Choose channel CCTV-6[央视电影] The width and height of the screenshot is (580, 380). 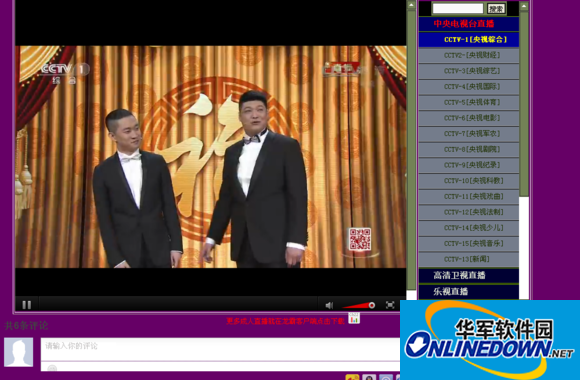pyautogui.click(x=469, y=118)
